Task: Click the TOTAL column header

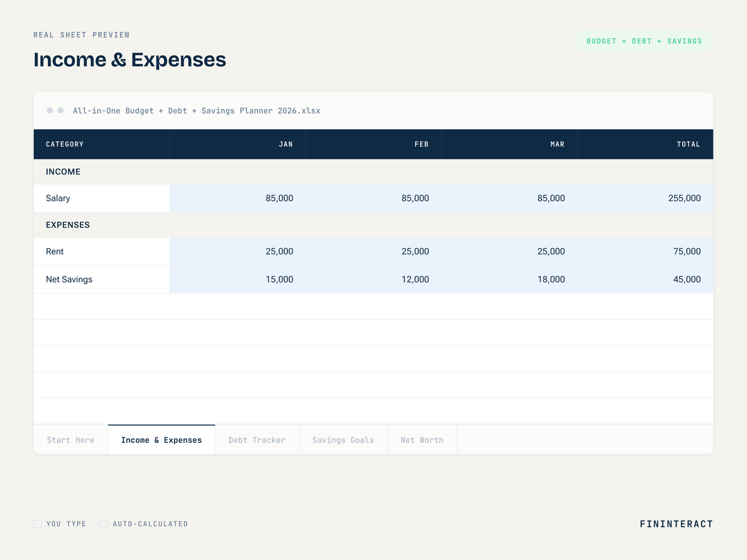Action: click(645, 144)
